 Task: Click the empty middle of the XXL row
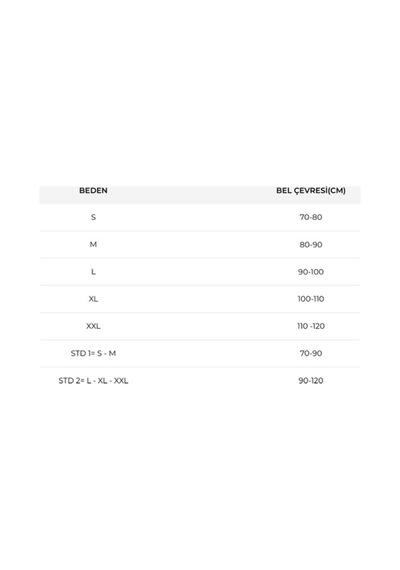point(200,326)
